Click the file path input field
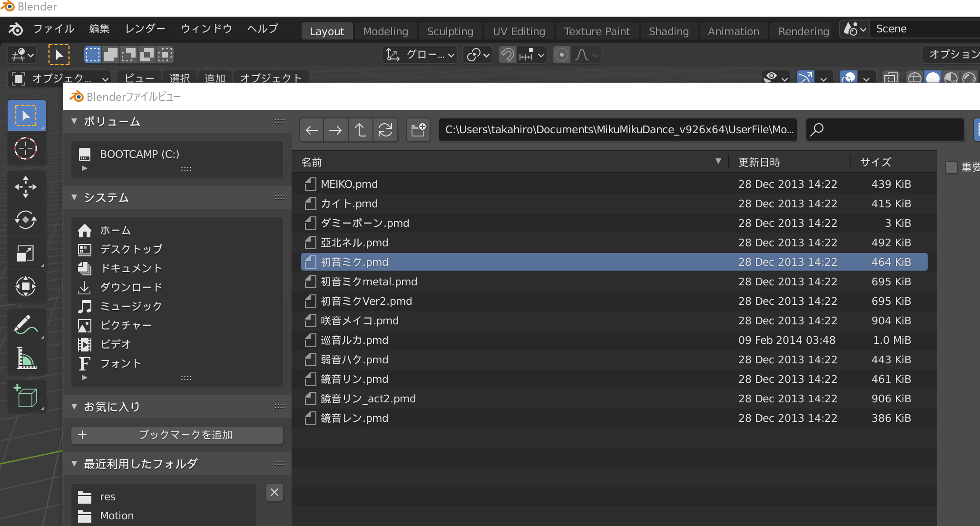 (x=617, y=130)
